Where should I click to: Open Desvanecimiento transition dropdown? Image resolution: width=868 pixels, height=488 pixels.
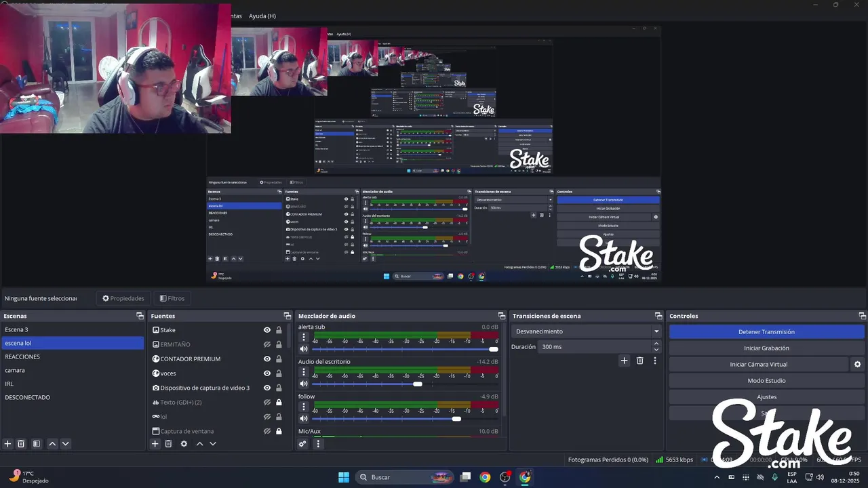click(x=587, y=331)
